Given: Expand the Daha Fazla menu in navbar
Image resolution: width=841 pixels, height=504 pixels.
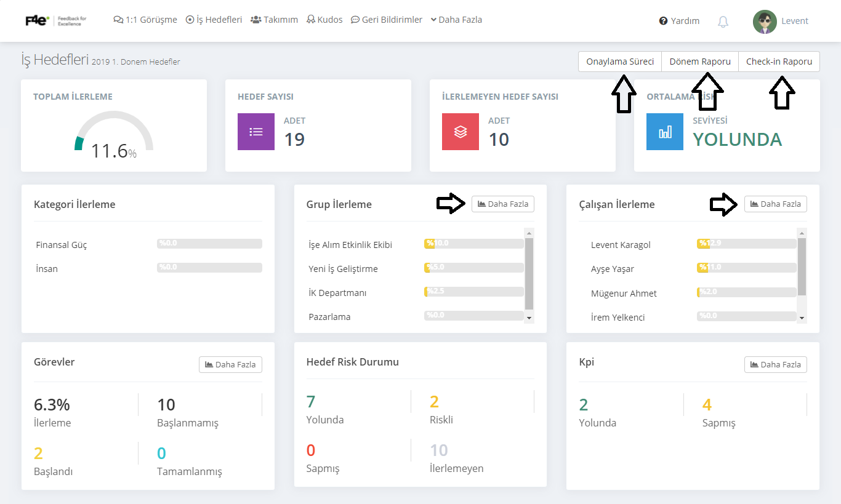Looking at the screenshot, I should (456, 20).
